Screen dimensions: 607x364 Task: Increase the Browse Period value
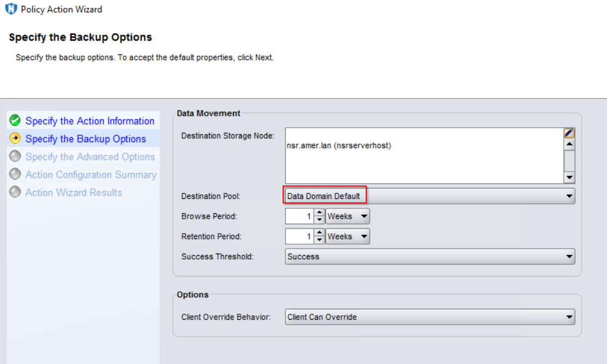(319, 213)
